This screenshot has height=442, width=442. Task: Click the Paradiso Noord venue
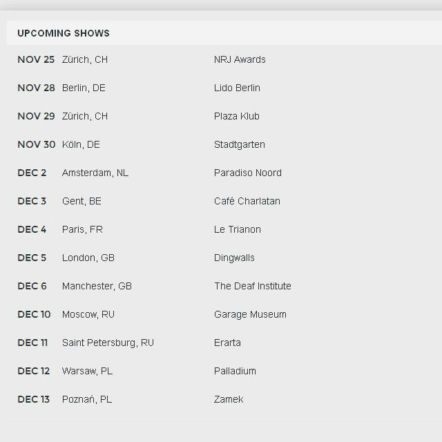(248, 173)
